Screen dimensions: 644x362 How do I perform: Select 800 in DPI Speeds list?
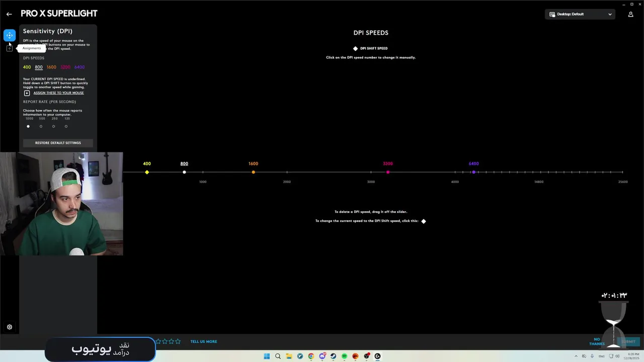click(x=39, y=67)
